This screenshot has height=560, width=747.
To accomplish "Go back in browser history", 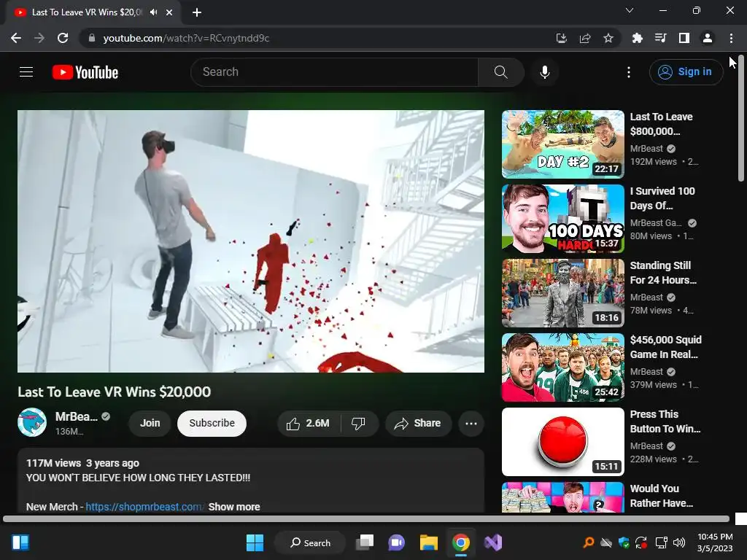I will [16, 38].
